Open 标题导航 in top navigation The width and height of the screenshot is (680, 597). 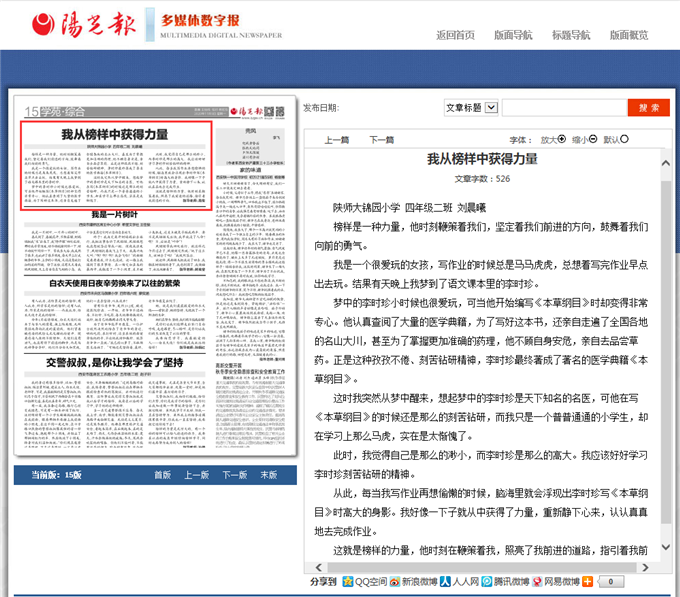point(571,35)
